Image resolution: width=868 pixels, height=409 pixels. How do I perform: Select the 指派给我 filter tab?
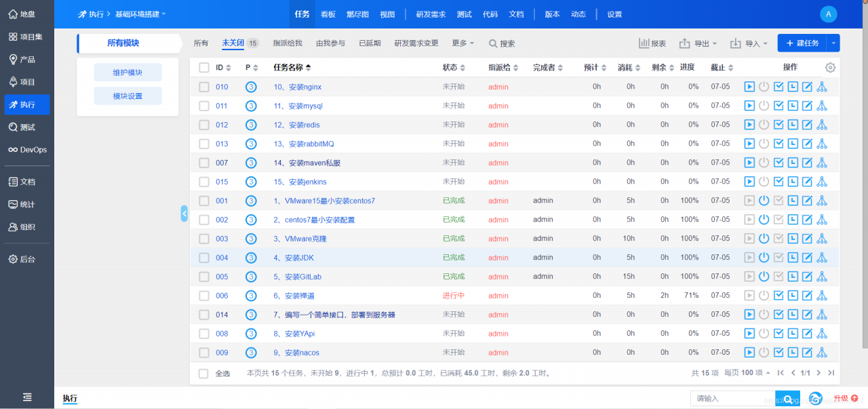(x=288, y=43)
